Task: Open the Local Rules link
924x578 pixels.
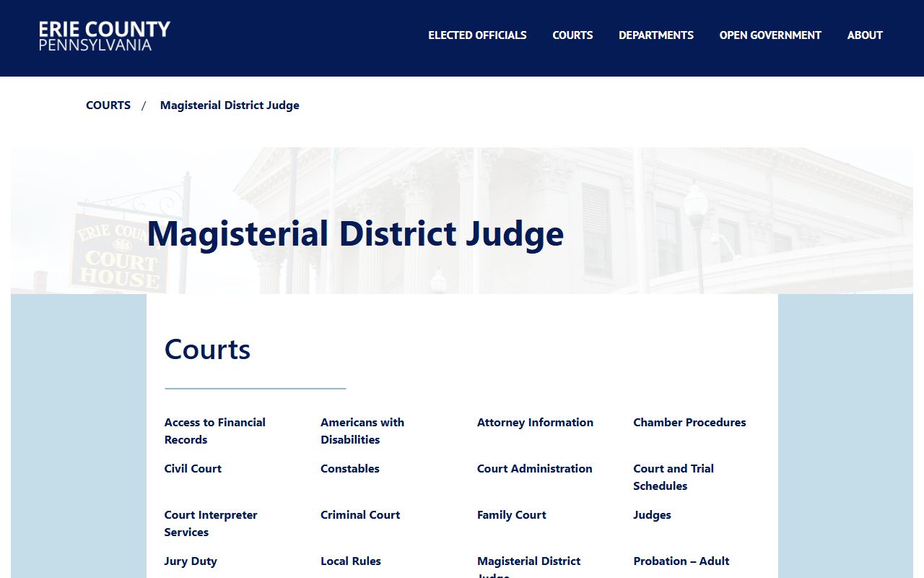Action: [351, 561]
